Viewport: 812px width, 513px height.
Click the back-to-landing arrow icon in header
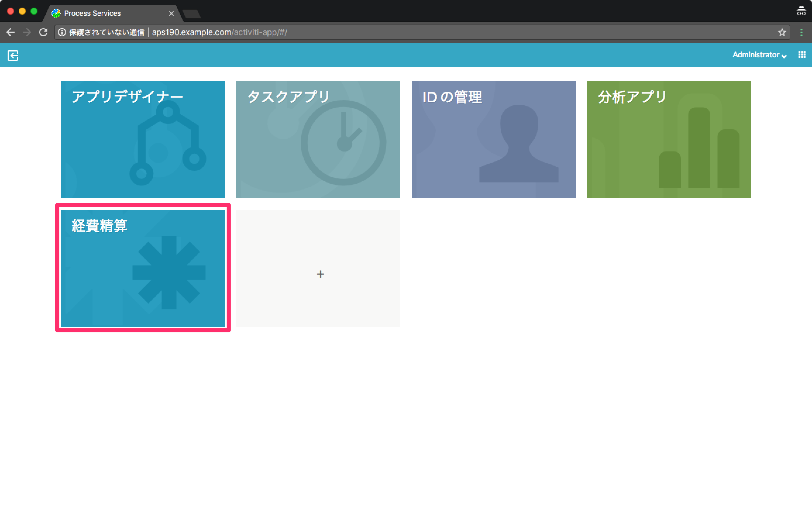point(13,55)
